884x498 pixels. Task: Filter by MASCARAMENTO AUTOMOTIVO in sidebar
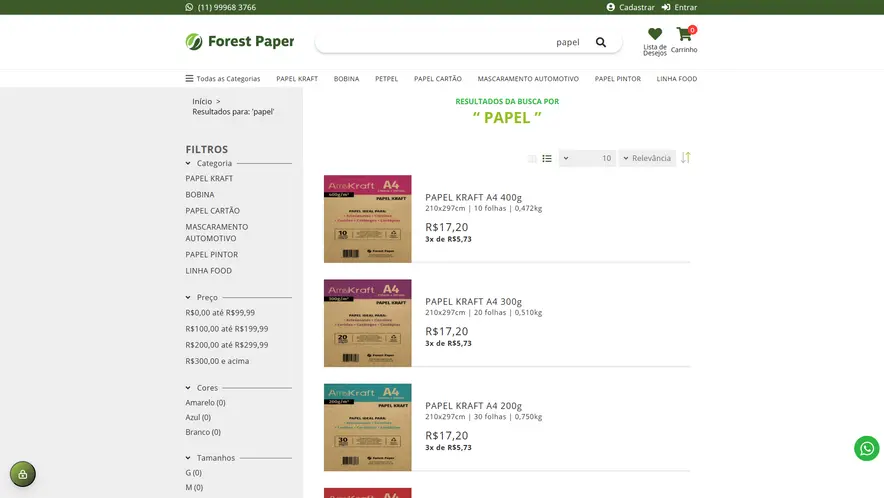click(216, 232)
